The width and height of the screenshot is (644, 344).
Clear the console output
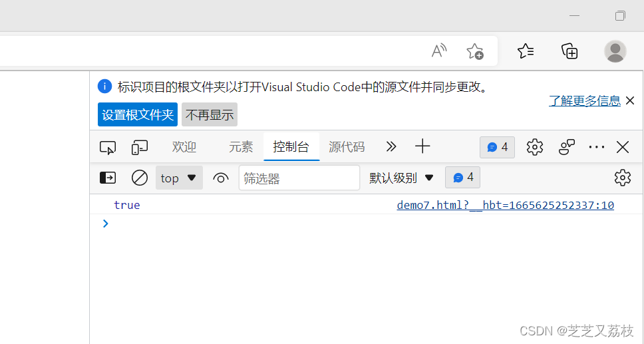coord(139,178)
